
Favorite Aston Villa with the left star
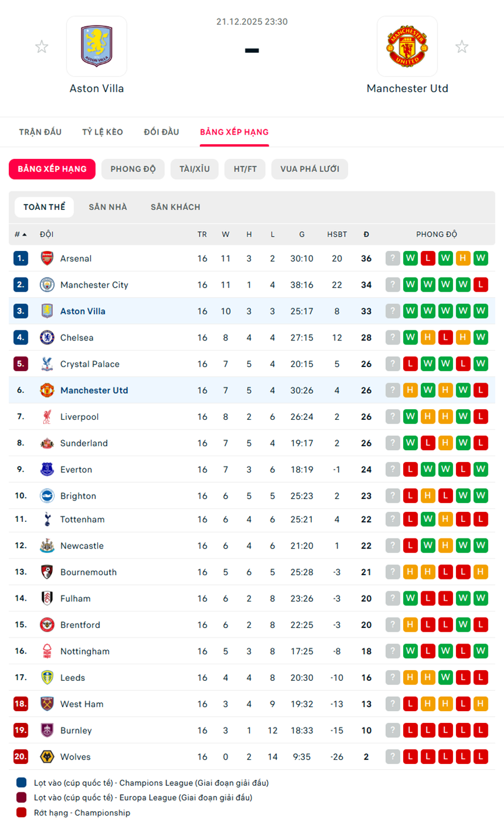coord(42,47)
